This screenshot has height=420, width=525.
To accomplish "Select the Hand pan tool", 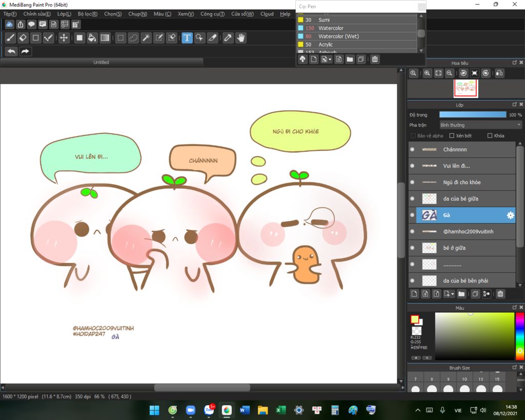I will 241,38.
